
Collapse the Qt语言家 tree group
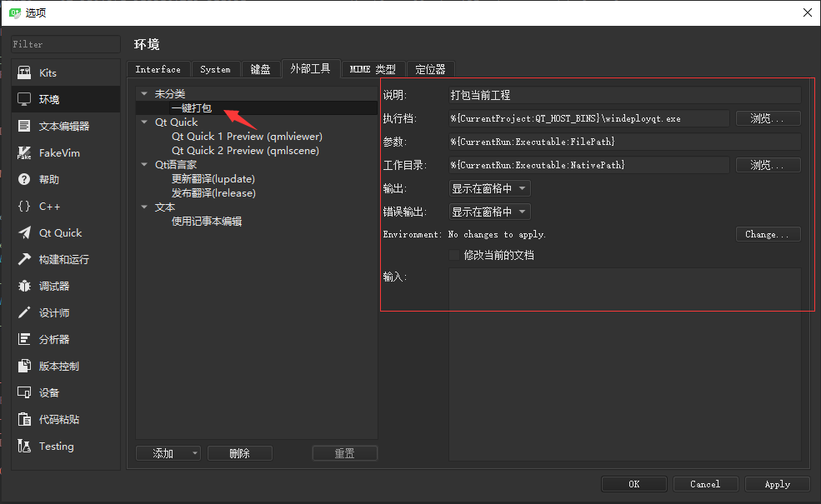coord(144,164)
